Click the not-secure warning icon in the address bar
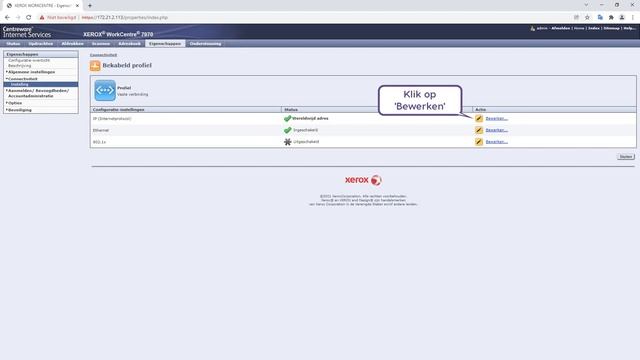640x360 pixels. pyautogui.click(x=42, y=18)
